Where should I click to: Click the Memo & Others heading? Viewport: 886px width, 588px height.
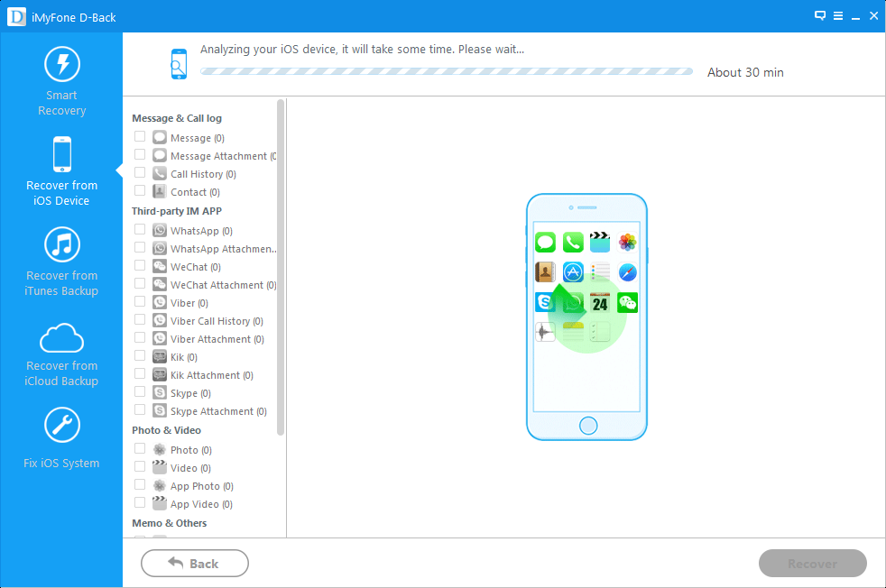click(x=169, y=523)
